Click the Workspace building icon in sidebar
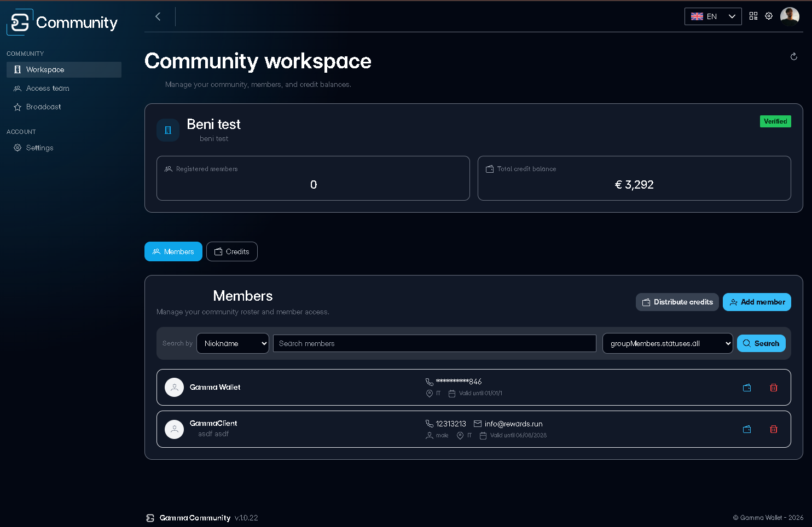This screenshot has width=812, height=527. (x=18, y=69)
